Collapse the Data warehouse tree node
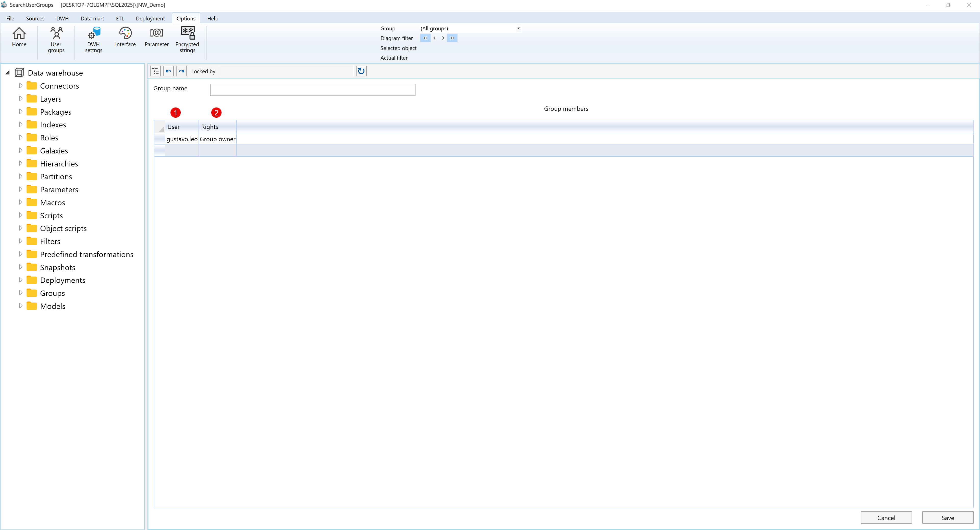 point(7,72)
